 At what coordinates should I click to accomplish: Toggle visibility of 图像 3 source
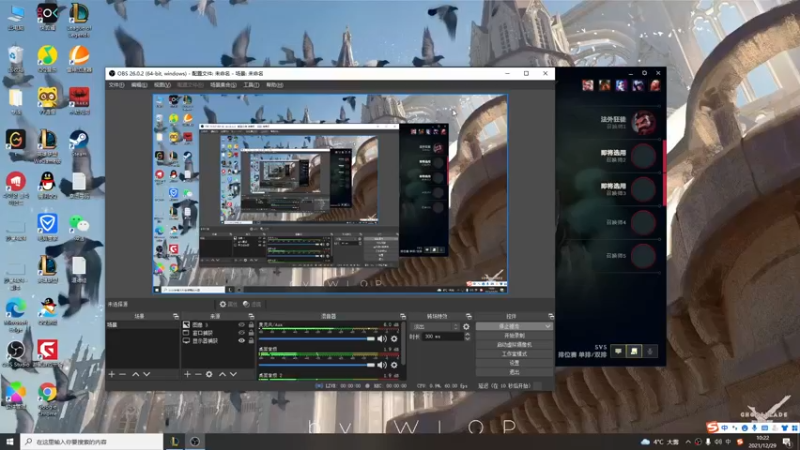click(241, 325)
